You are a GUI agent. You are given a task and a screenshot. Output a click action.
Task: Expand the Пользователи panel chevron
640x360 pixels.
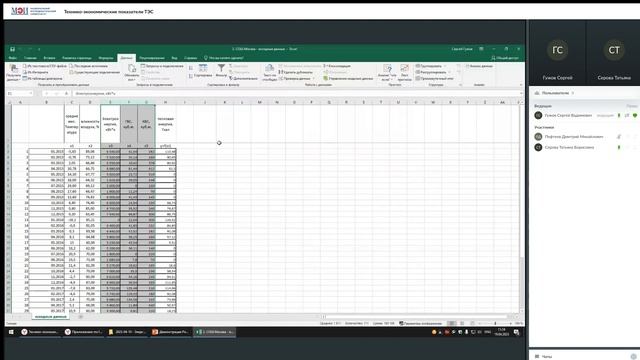573,93
